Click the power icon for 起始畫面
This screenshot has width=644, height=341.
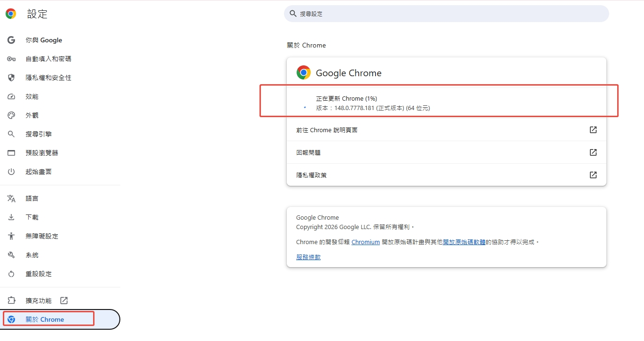tap(11, 172)
